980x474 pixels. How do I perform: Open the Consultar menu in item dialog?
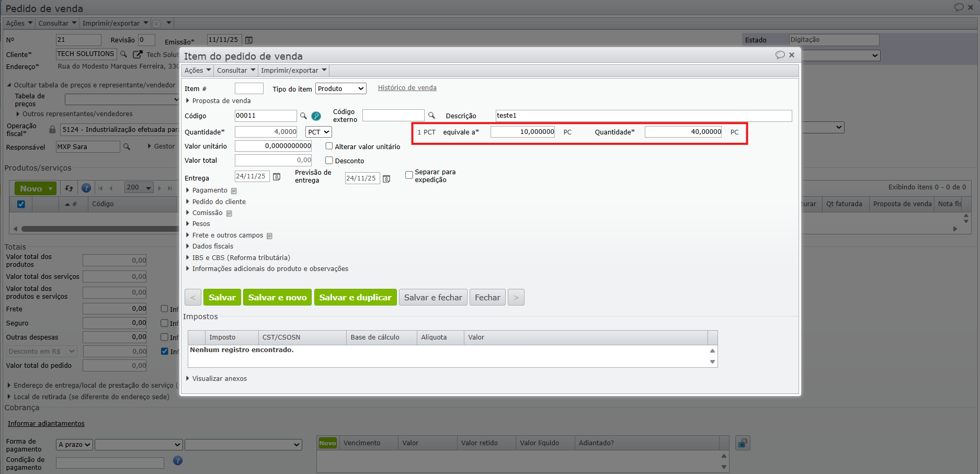[236, 71]
